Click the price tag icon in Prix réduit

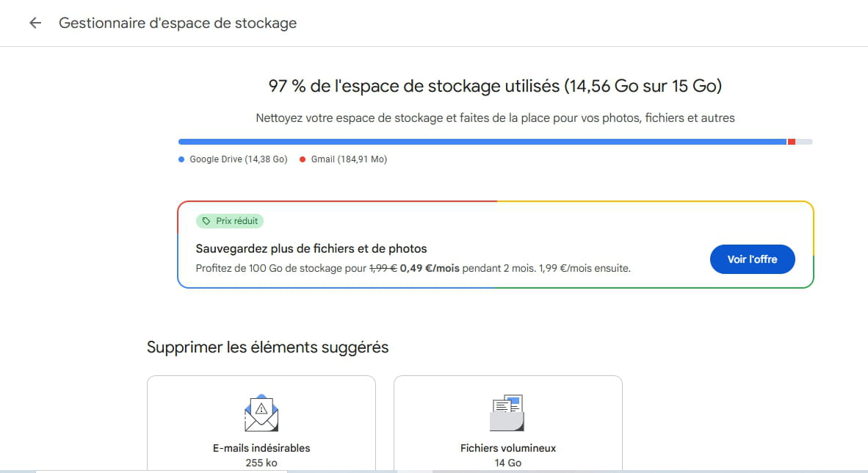coord(206,221)
